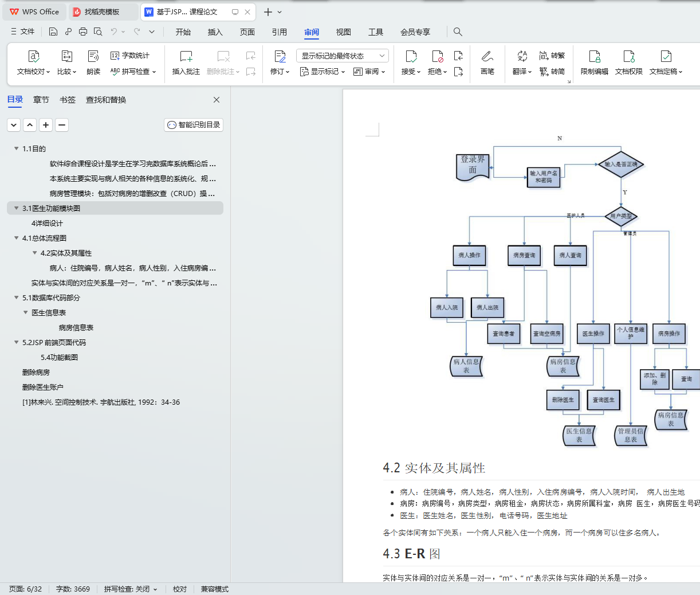This screenshot has height=595, width=700.
Task: Select the 章节 navigation pane tab
Action: coord(41,100)
